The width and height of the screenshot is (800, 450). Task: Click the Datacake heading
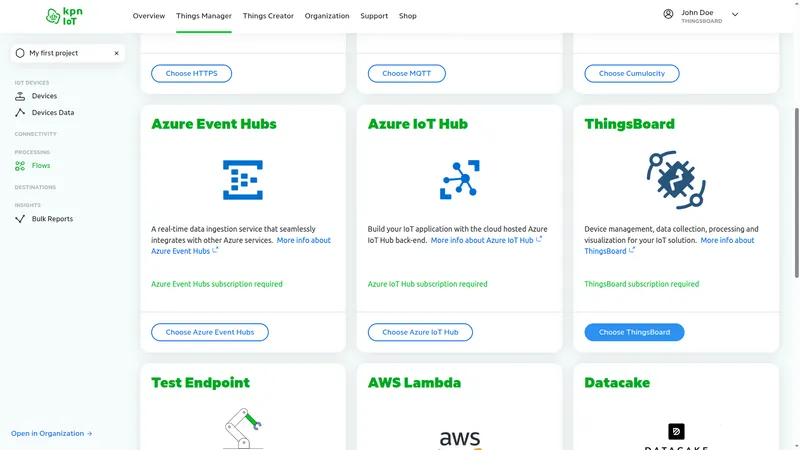(x=617, y=383)
